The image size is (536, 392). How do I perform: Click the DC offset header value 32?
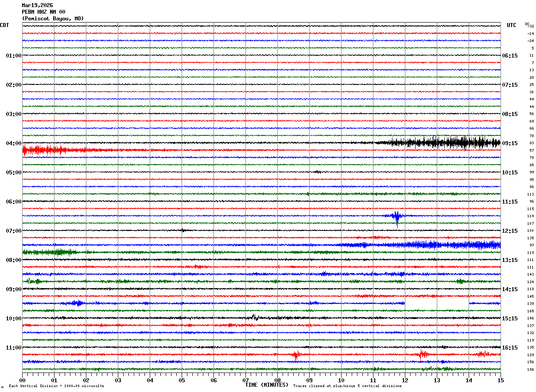(532, 26)
